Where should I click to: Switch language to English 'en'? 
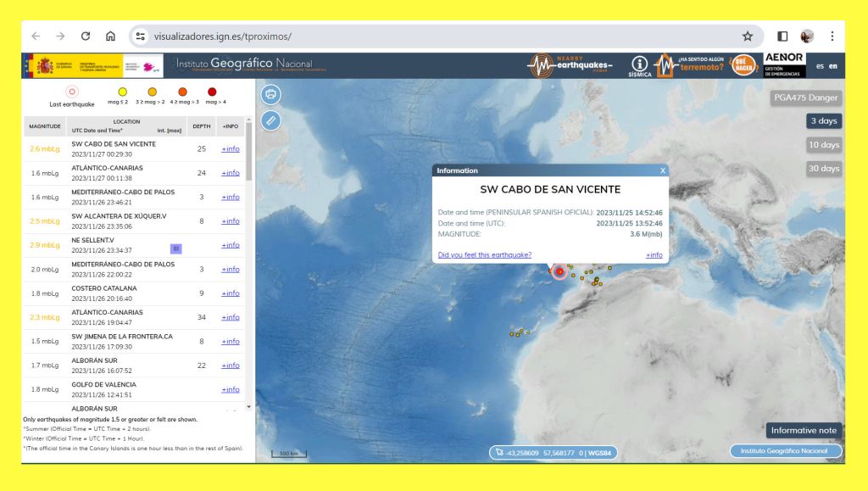[833, 66]
